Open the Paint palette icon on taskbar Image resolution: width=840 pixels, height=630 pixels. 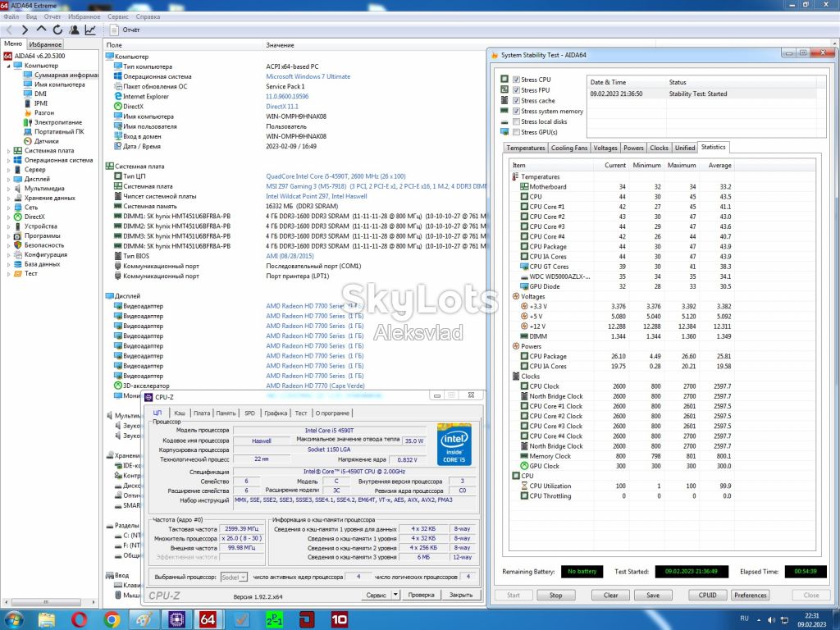[x=144, y=620]
